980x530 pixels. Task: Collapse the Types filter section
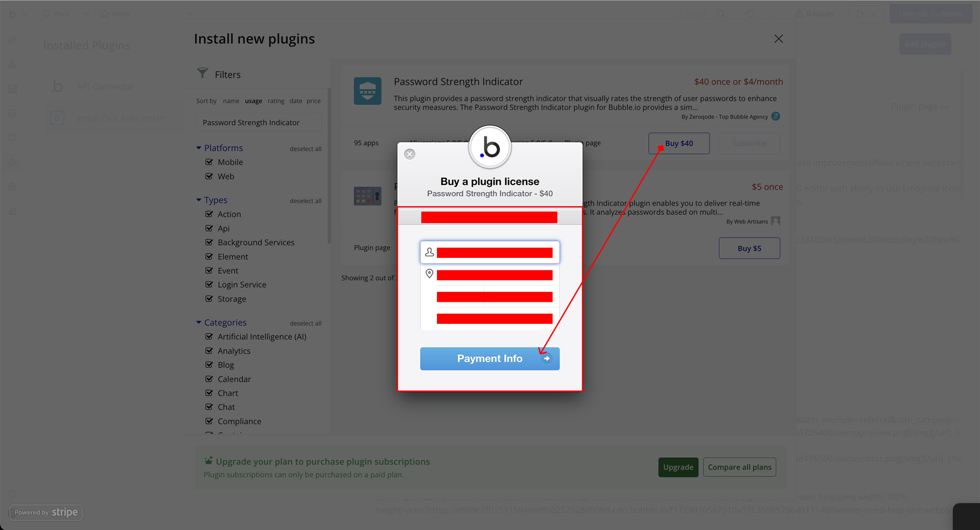coord(199,200)
